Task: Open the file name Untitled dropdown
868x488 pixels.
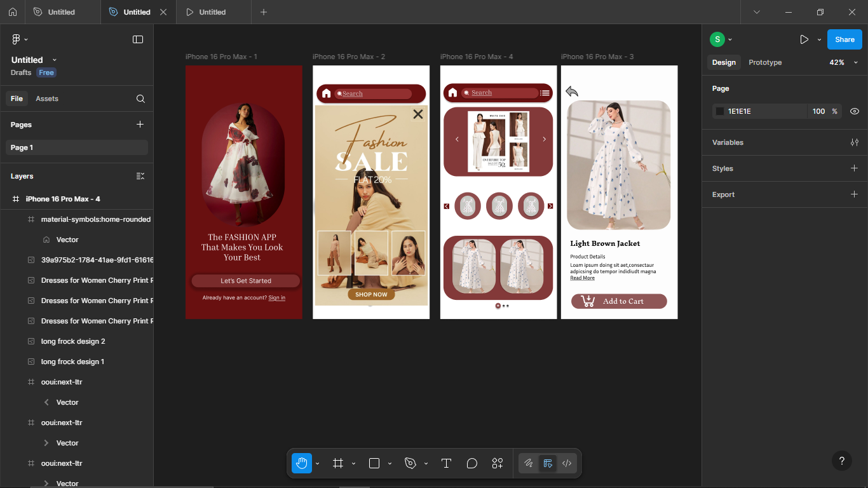Action: click(x=54, y=60)
